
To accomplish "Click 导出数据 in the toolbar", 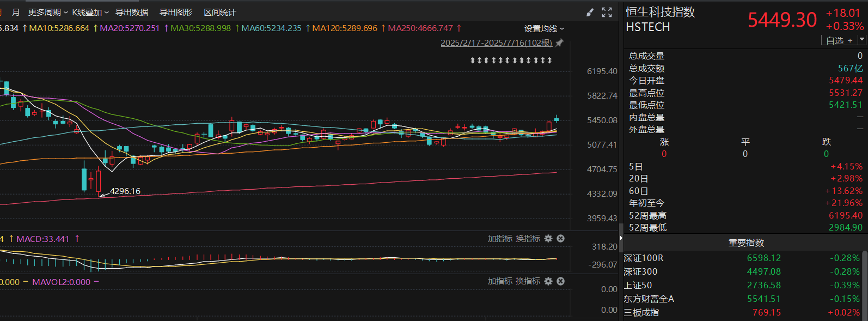I will click(x=132, y=12).
